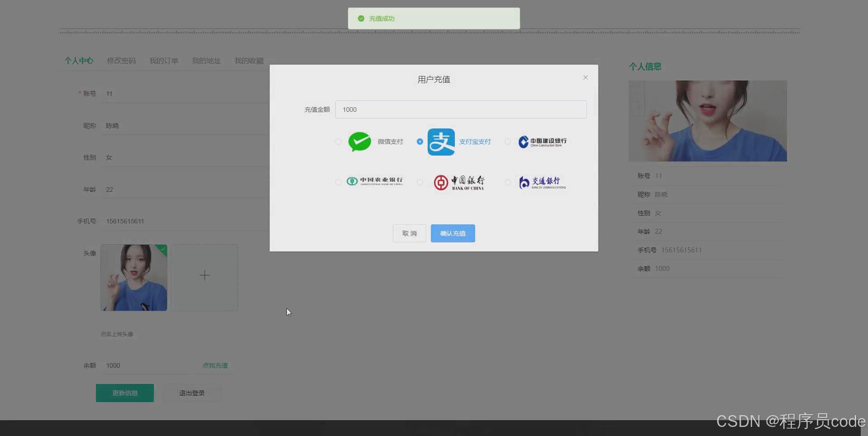Image resolution: width=868 pixels, height=436 pixels.
Task: Select the 中国建设银行 payment radio button
Action: click(x=507, y=142)
